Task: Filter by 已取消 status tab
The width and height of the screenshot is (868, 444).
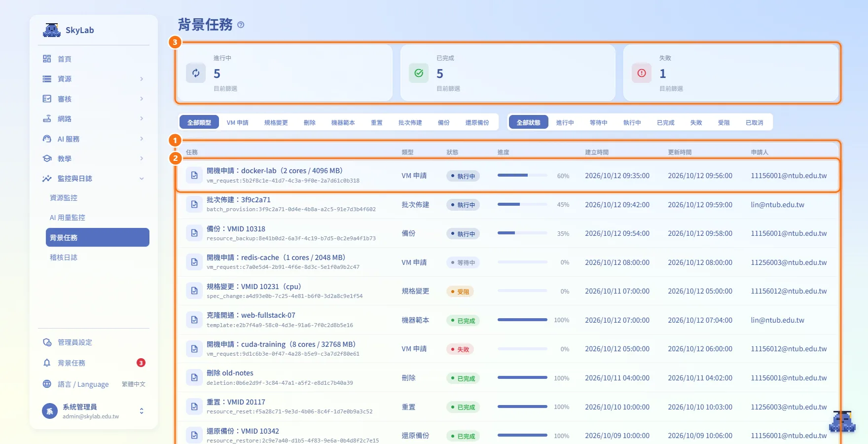Action: pos(755,122)
